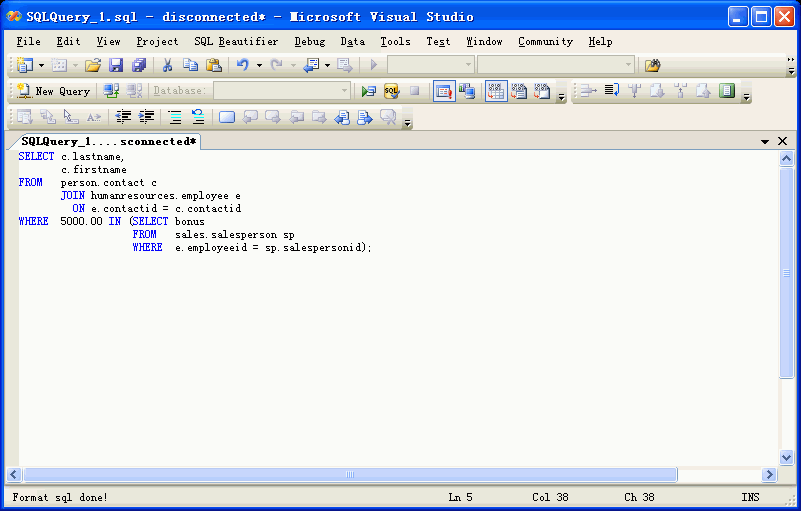Expand the Undo history dropdown arrow
Viewport: 801px width, 511px height.
[260, 65]
